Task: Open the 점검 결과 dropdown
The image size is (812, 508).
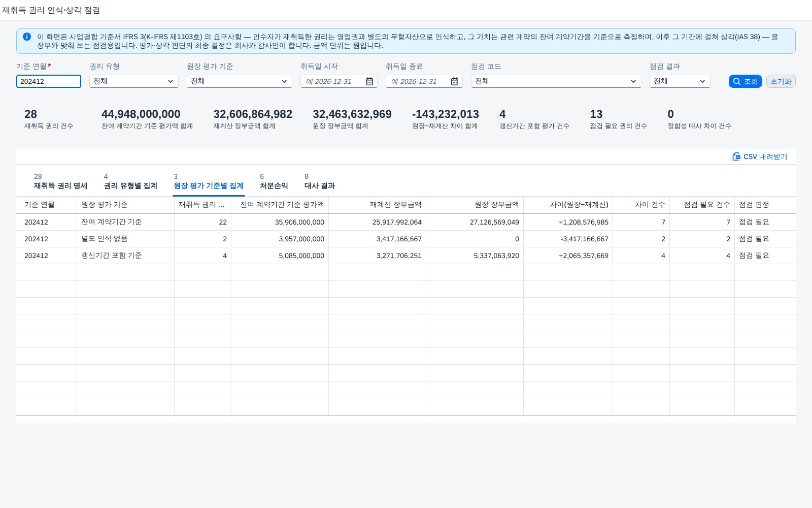Action: pos(680,81)
